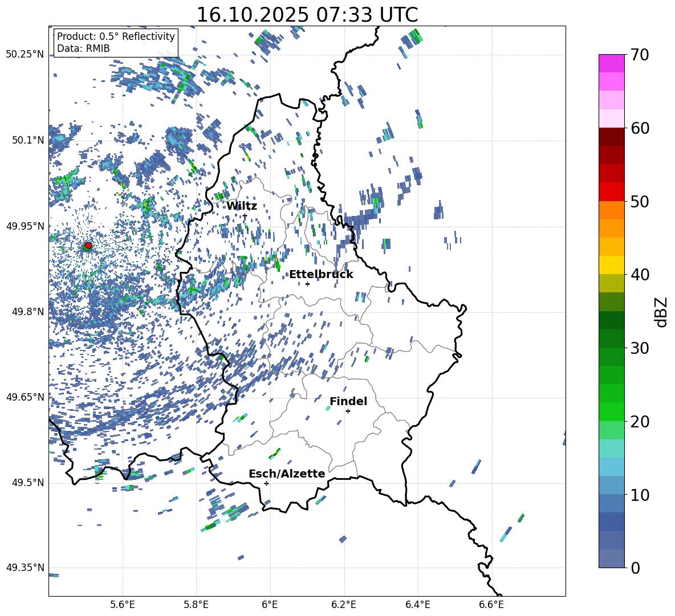Click the Wiltz station cross marker
Image resolution: width=675 pixels, height=616 pixels.
pos(245,215)
